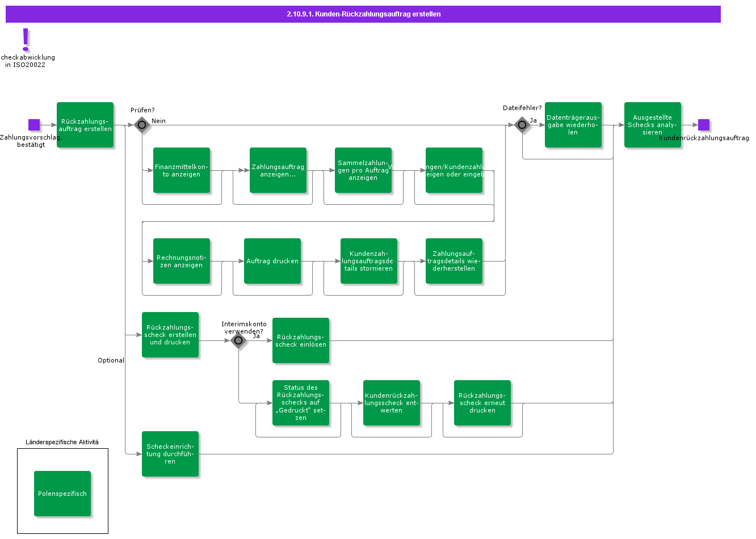
Task: Click the Interimskonto verwenden? label text
Action: point(244,327)
